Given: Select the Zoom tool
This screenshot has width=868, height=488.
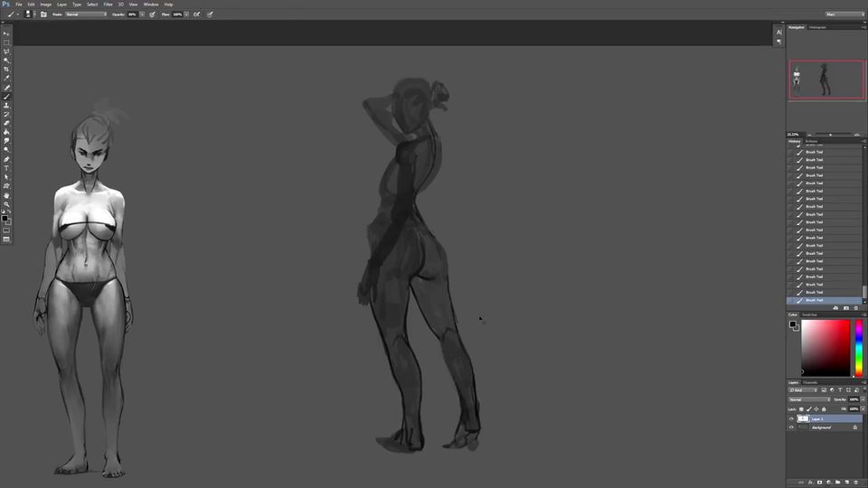Looking at the screenshot, I should (6, 203).
